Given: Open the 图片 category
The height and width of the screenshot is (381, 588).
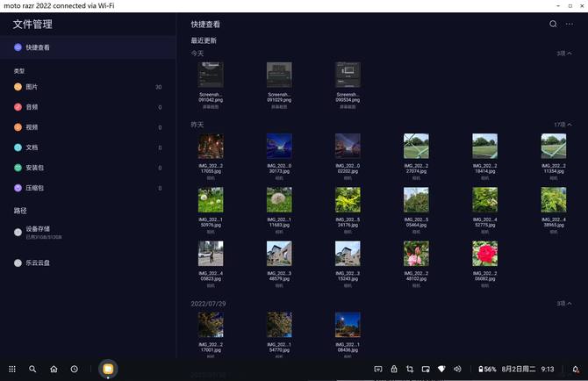Looking at the screenshot, I should coord(32,87).
